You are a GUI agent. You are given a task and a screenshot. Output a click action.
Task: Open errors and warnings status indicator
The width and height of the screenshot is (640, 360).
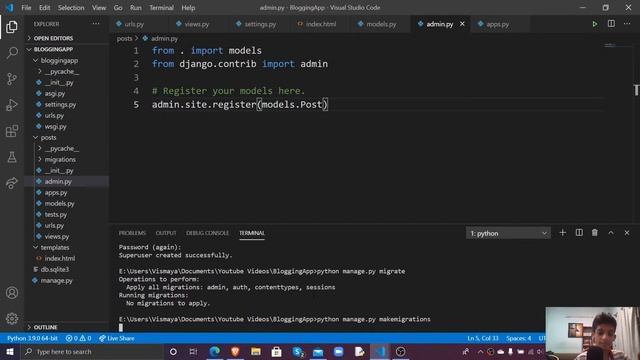click(x=78, y=338)
